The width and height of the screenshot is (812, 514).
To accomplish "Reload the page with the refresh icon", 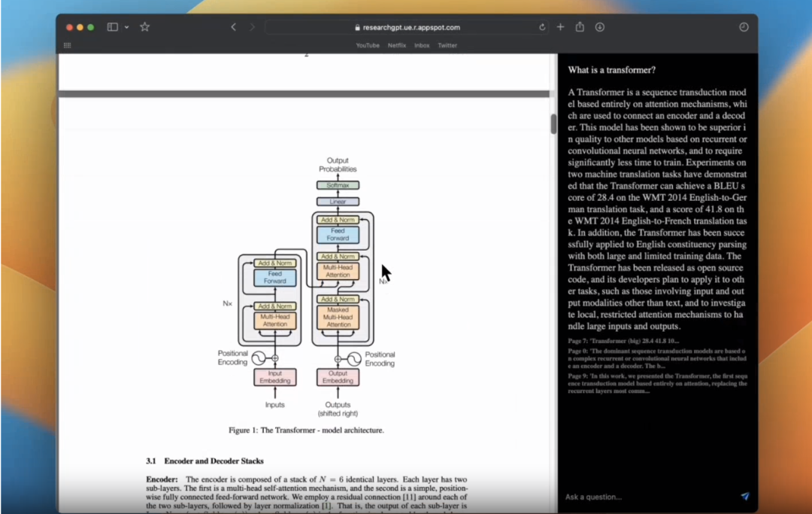I will point(541,27).
